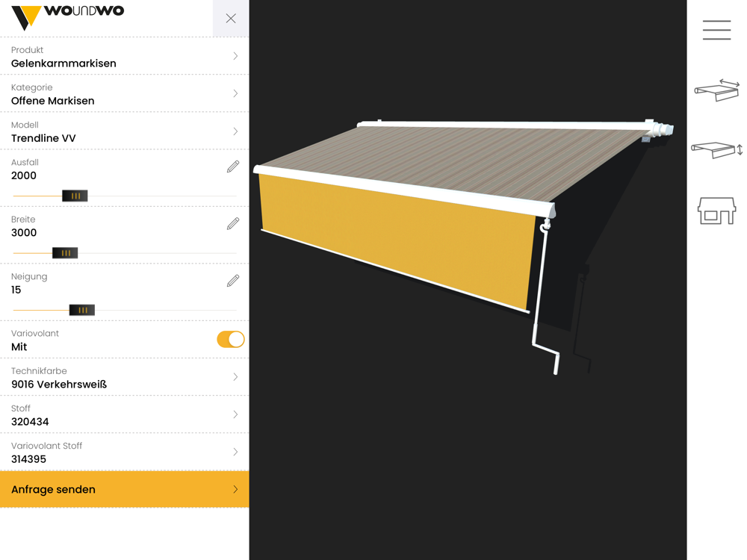Image resolution: width=747 pixels, height=560 pixels.
Task: Edit the Ausfall value with pencil icon
Action: 233,167
